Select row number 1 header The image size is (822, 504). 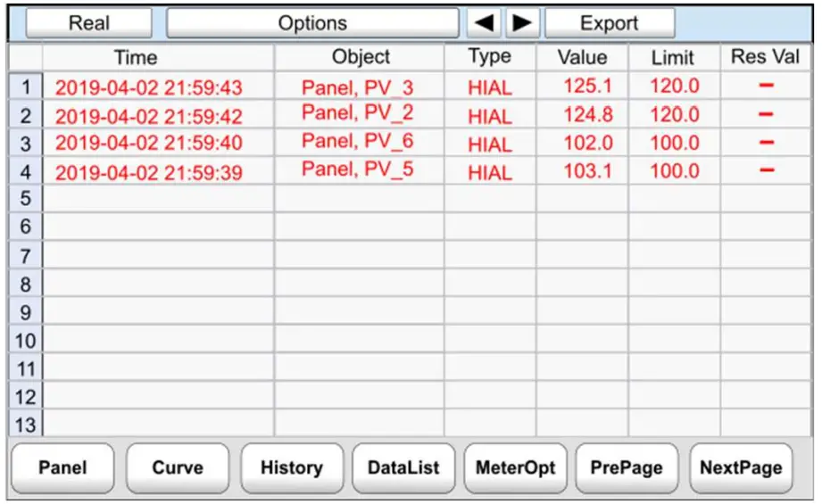26,87
